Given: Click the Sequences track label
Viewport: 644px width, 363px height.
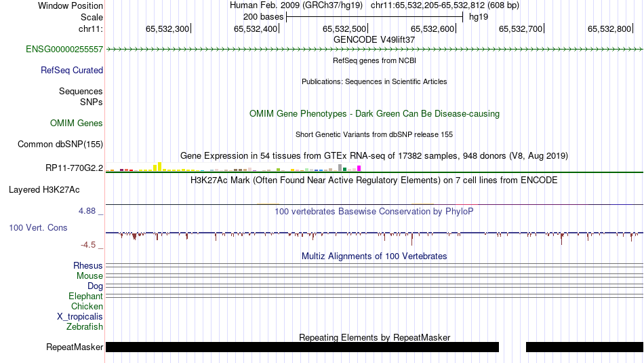Looking at the screenshot, I should coord(81,92).
